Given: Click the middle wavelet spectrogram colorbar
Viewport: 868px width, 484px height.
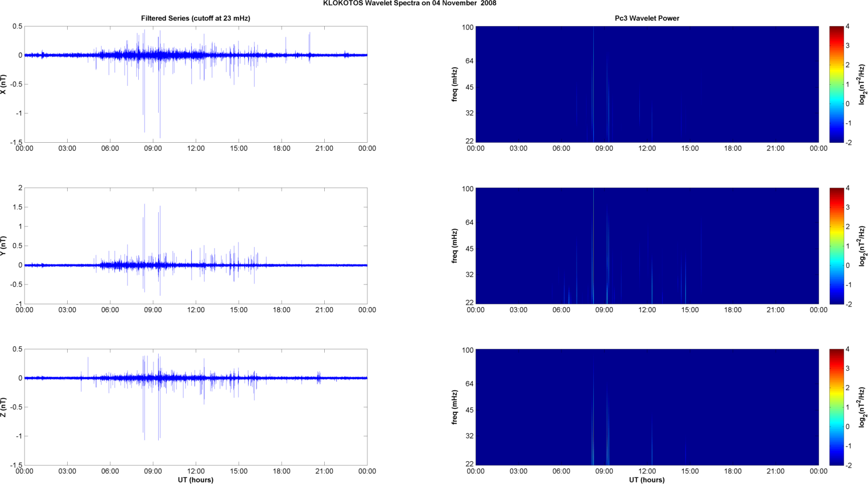Looking at the screenshot, I should (836, 246).
